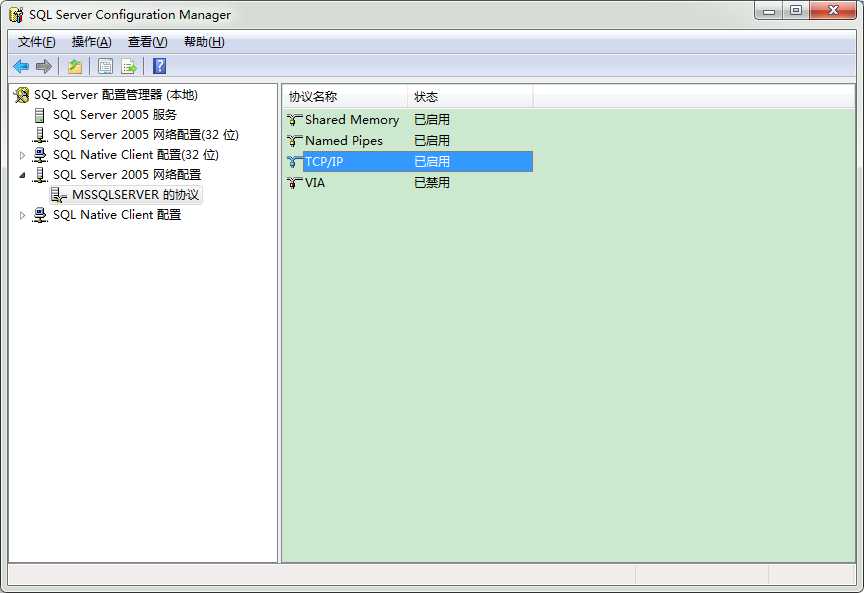Click the Properties toolbar icon
The width and height of the screenshot is (864, 593).
(x=105, y=67)
